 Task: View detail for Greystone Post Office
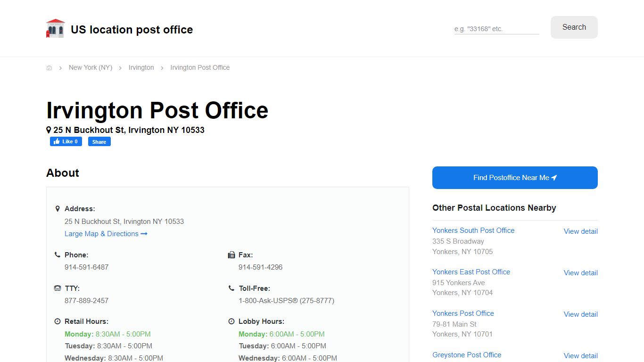581,356
